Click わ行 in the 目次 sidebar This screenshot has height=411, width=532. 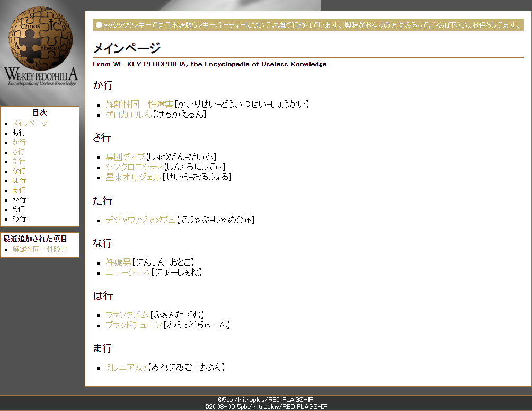19,218
